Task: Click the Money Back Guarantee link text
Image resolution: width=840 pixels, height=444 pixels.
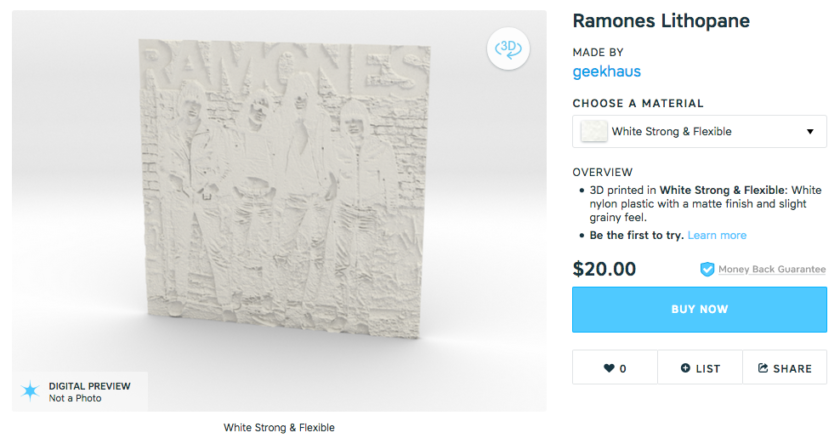Action: (772, 269)
